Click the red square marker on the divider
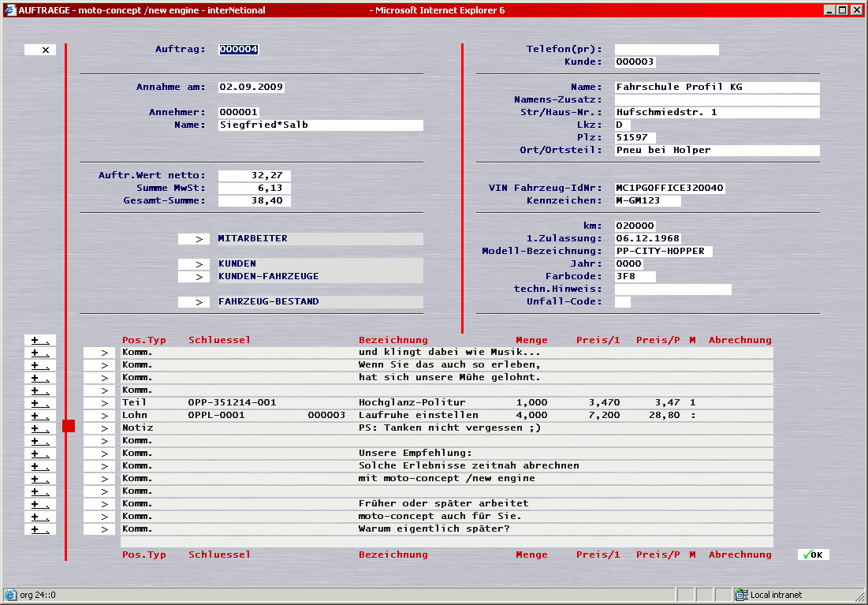Viewport: 868px width, 605px height. tap(69, 426)
